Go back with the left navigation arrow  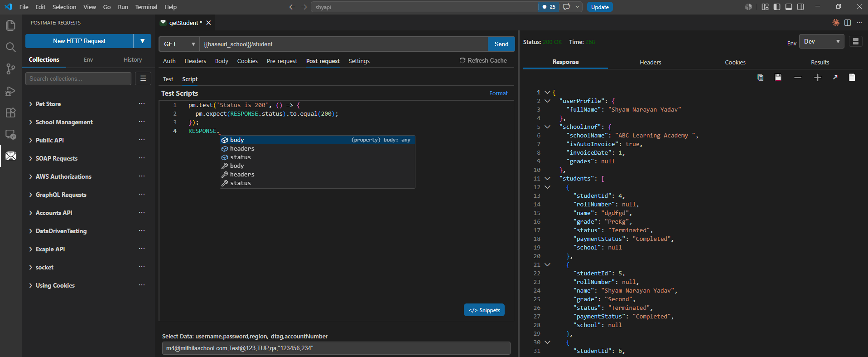[x=292, y=7]
